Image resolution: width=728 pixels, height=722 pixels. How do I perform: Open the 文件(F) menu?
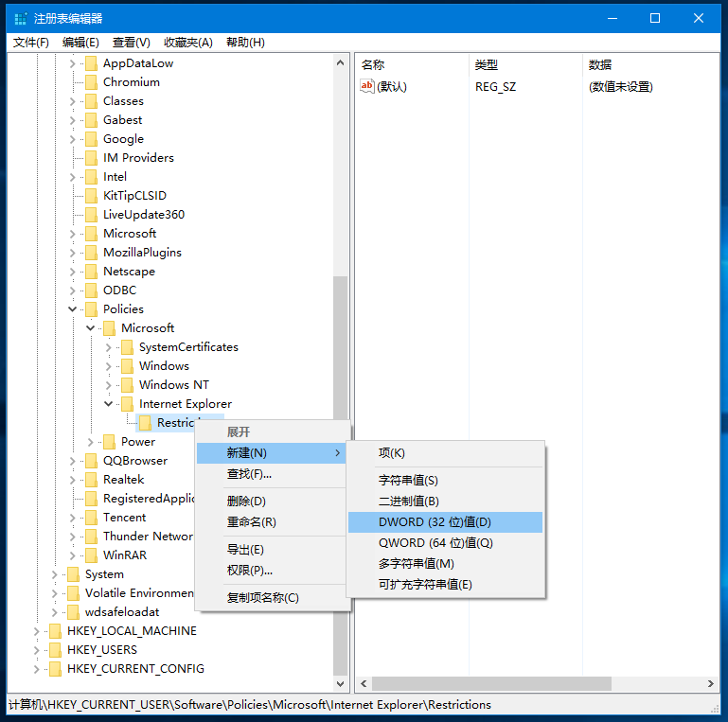click(x=31, y=43)
